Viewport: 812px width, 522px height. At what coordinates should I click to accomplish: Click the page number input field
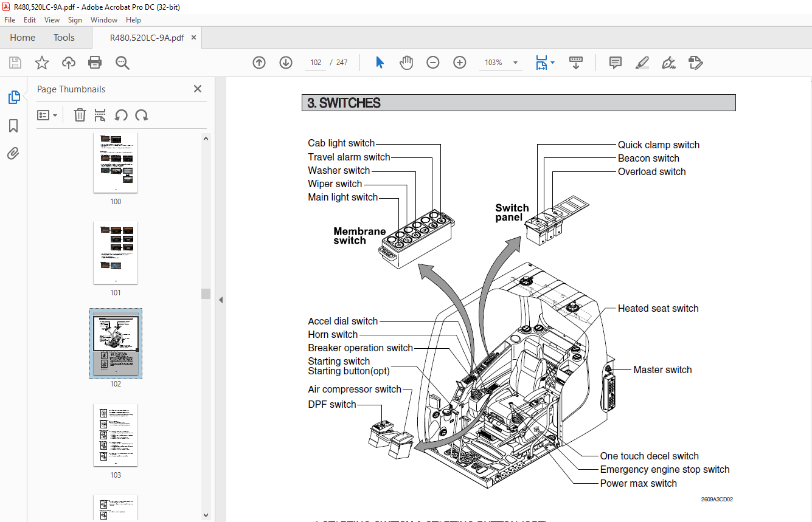[316, 63]
